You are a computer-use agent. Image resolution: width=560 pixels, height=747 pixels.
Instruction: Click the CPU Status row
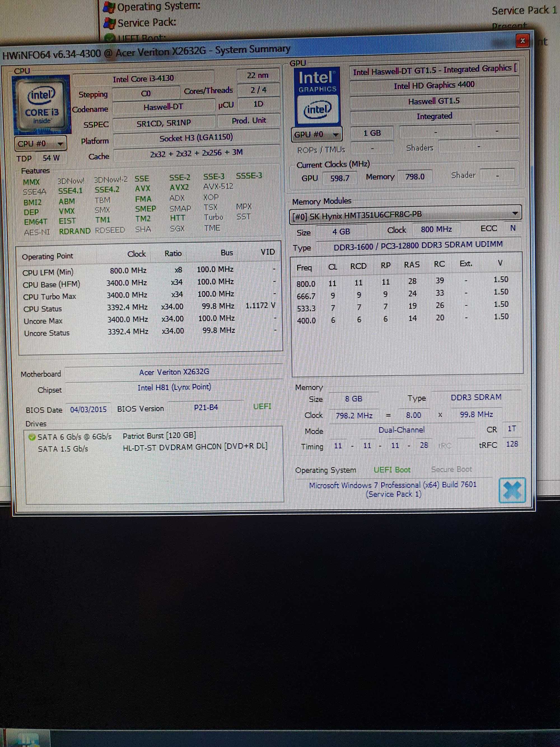click(x=150, y=307)
